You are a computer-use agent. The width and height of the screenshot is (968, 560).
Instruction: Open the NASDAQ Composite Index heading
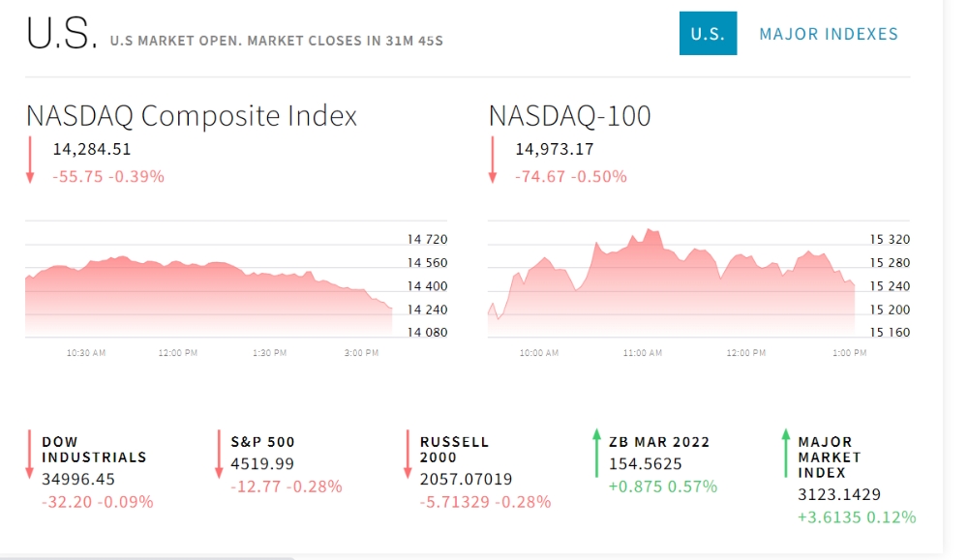[192, 116]
